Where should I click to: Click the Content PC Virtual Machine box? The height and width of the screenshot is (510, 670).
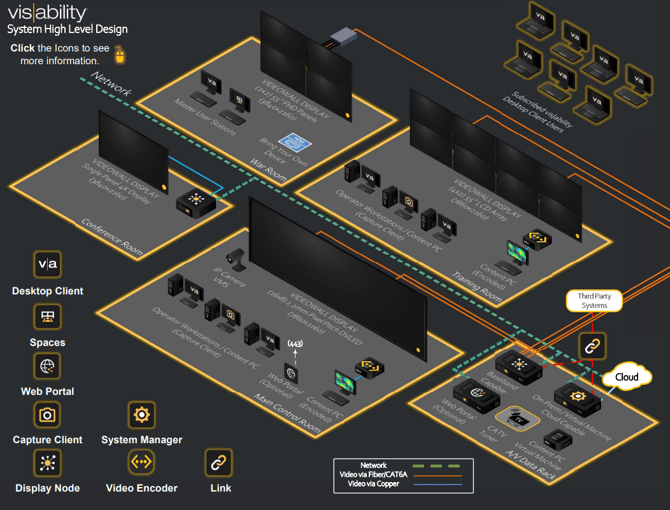pyautogui.click(x=558, y=440)
